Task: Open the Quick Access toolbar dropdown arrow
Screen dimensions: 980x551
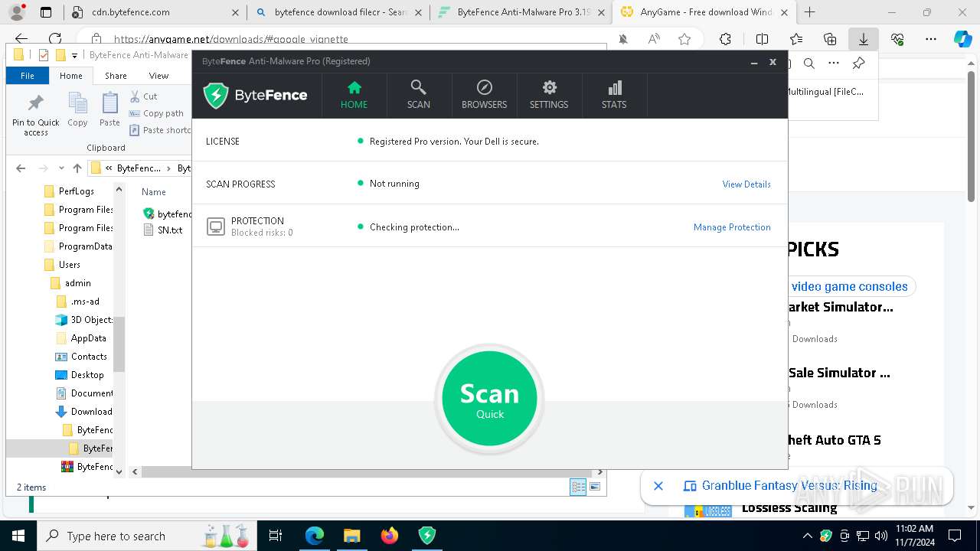Action: coord(74,55)
